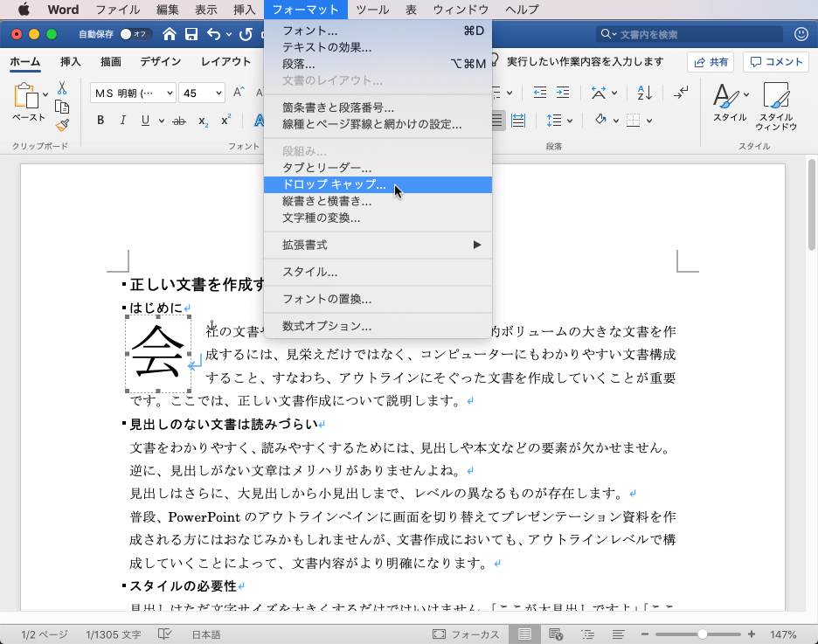
Task: Choose ドロップ キャップ... from the menu
Action: tap(378, 184)
